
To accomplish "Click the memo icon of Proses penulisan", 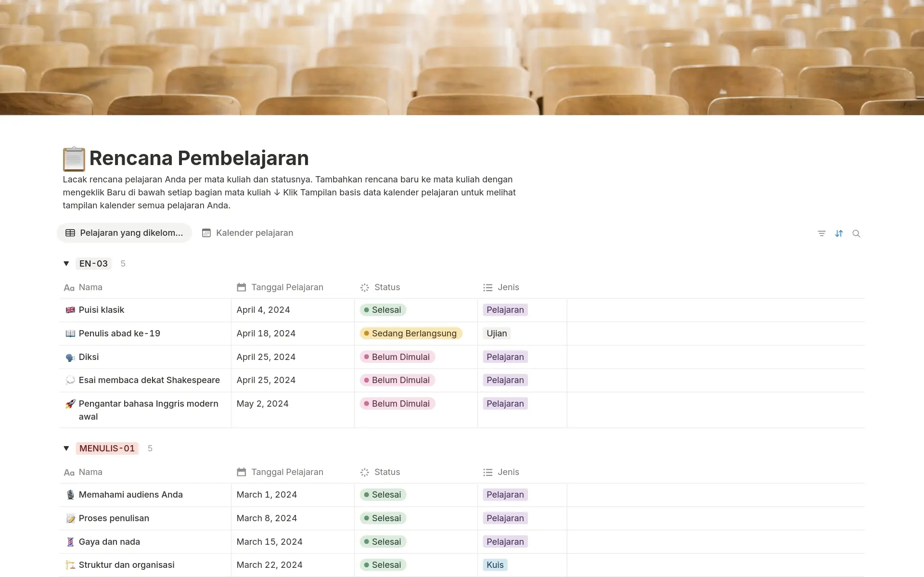I will click(70, 518).
